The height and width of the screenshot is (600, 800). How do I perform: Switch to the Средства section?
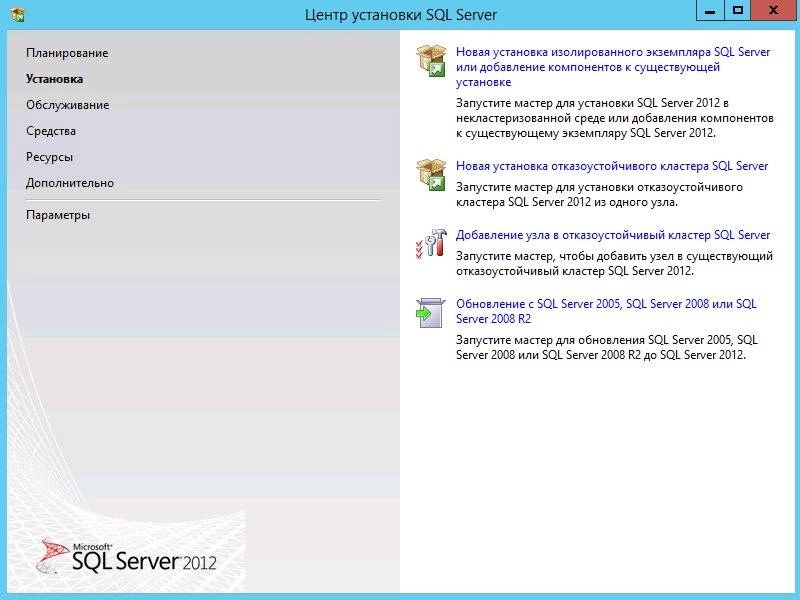[51, 131]
